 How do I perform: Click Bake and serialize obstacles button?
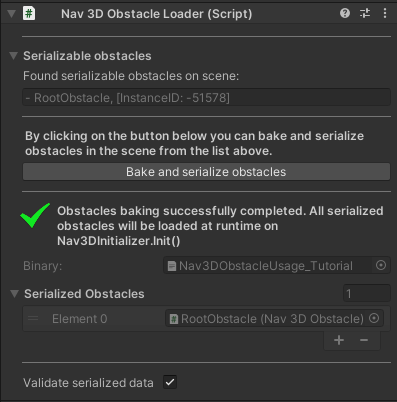tap(206, 172)
